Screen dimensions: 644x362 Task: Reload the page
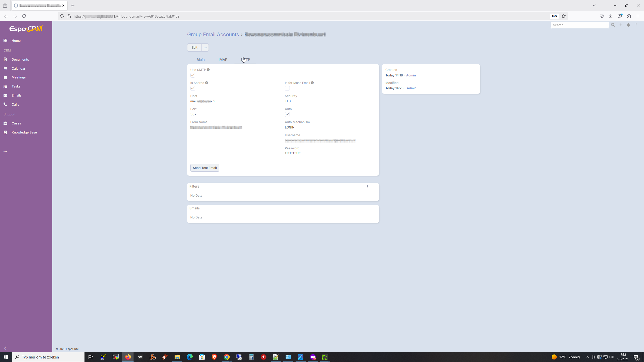point(24,16)
